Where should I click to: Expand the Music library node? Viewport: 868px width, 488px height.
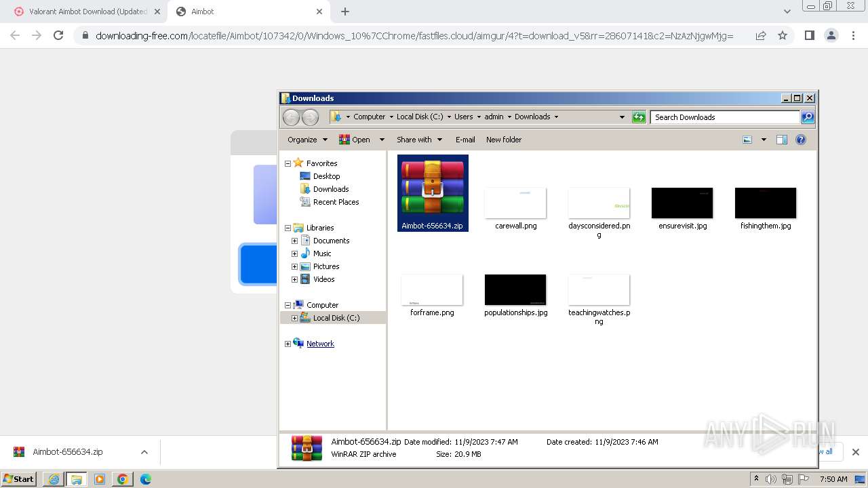(294, 253)
